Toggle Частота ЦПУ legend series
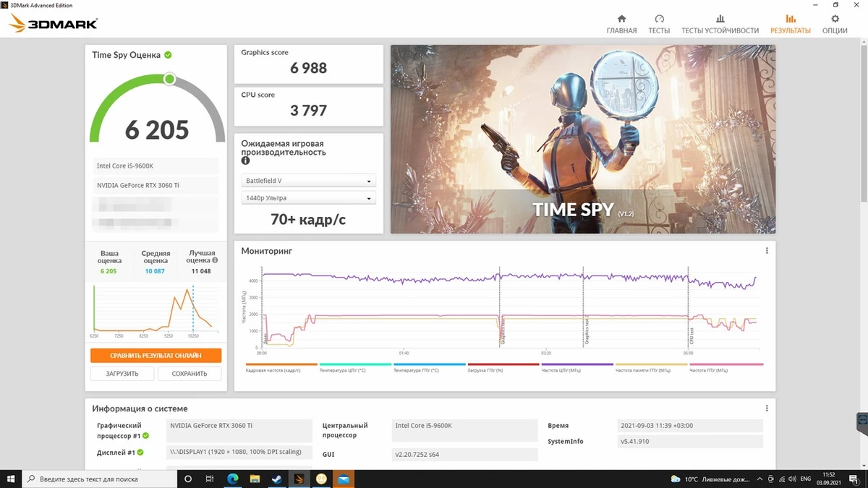The height and width of the screenshot is (488, 868). click(577, 367)
